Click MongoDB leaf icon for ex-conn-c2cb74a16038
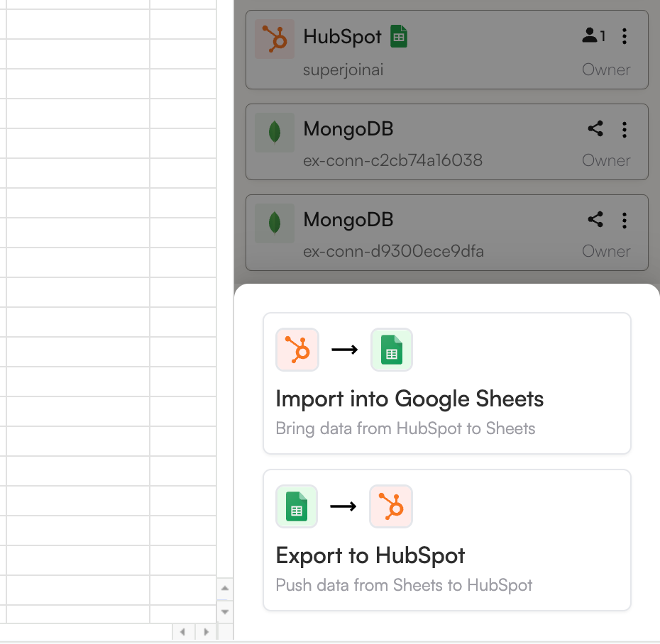The height and width of the screenshot is (644, 660). point(275,132)
